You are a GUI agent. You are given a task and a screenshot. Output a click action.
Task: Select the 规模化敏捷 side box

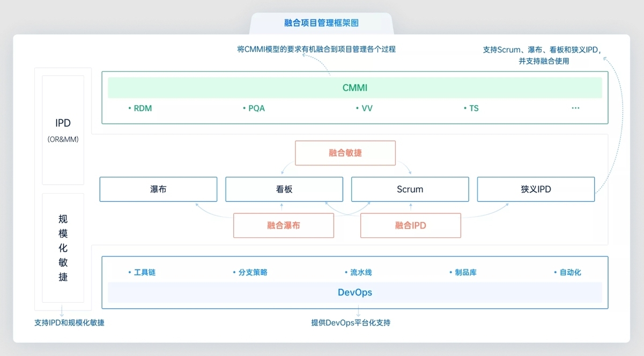[63, 248]
